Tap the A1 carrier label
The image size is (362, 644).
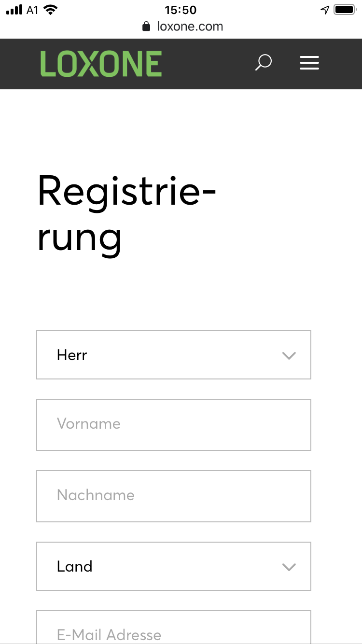click(32, 10)
